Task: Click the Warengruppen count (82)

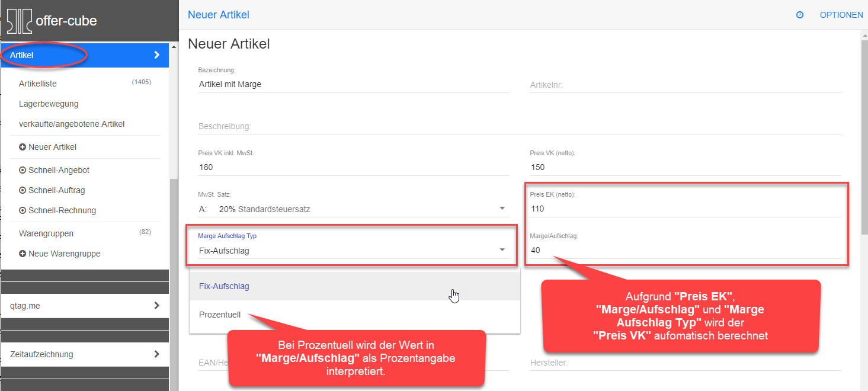Action: point(145,232)
